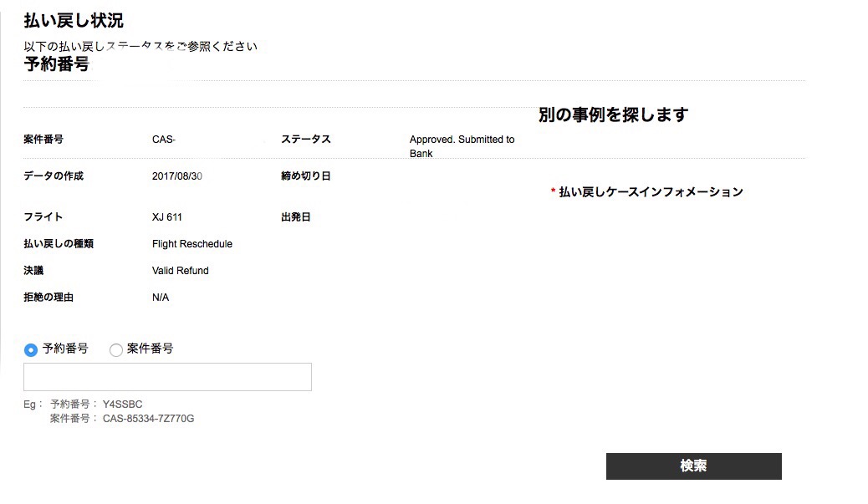
Task: Click the 払い戻し状況 page heading
Action: point(74,21)
